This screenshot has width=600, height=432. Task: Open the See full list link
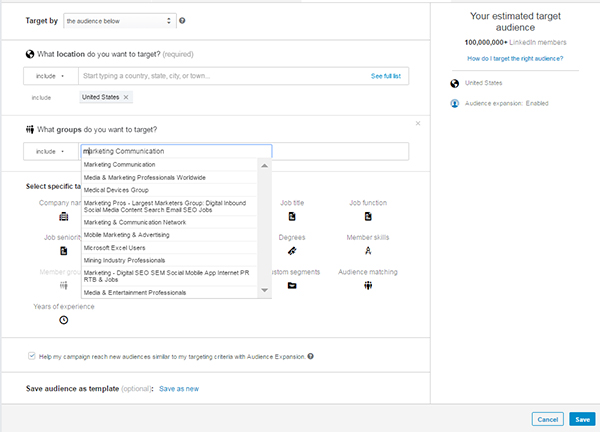(385, 75)
